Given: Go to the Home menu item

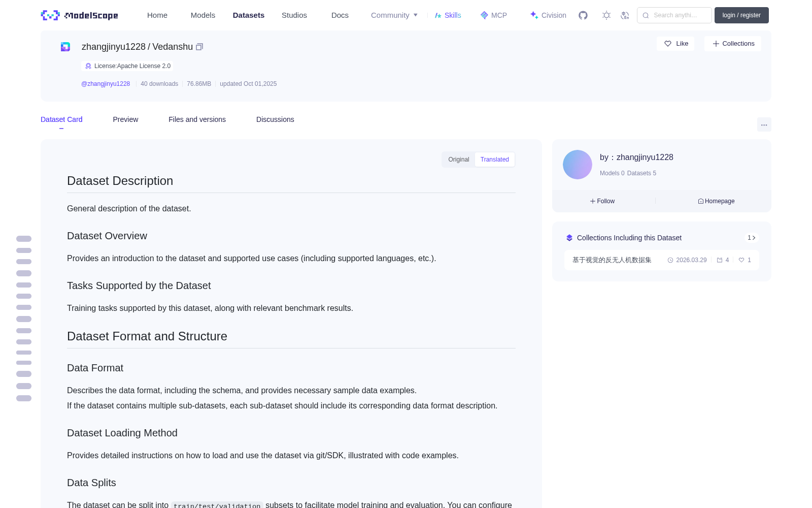Looking at the screenshot, I should coord(157,15).
